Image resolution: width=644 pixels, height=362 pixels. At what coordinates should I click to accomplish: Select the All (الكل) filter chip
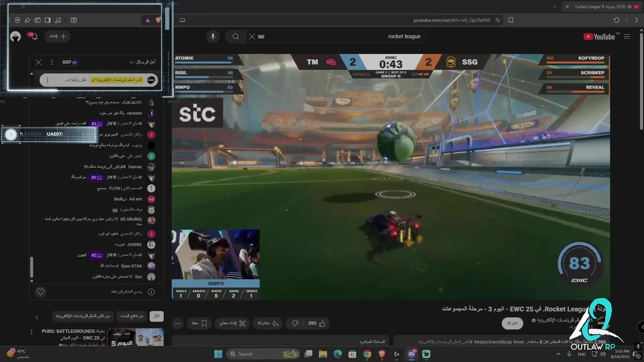click(156, 316)
